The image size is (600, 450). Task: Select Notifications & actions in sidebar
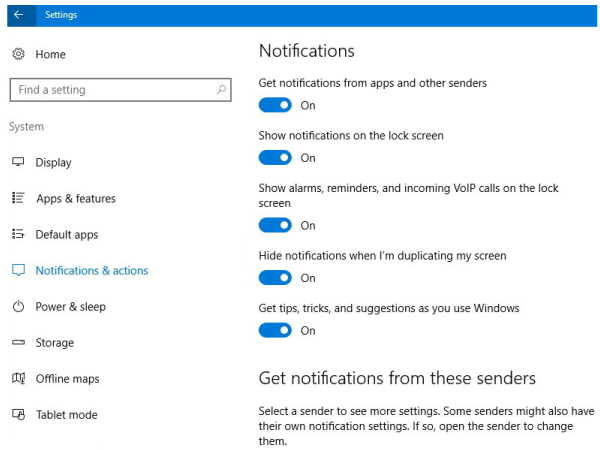(x=91, y=271)
